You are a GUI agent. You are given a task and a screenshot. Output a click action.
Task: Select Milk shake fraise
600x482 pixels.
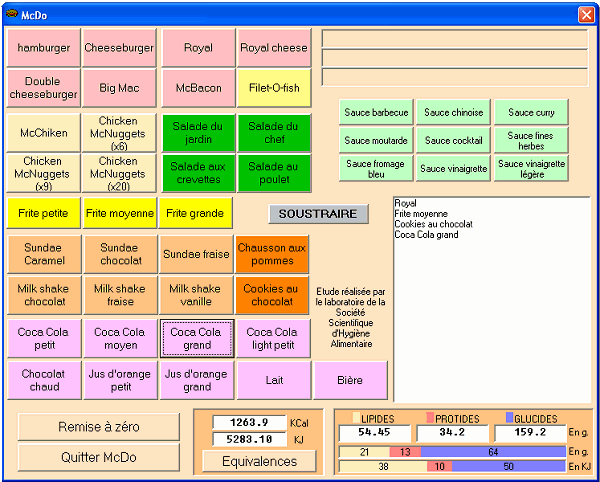[x=121, y=295]
